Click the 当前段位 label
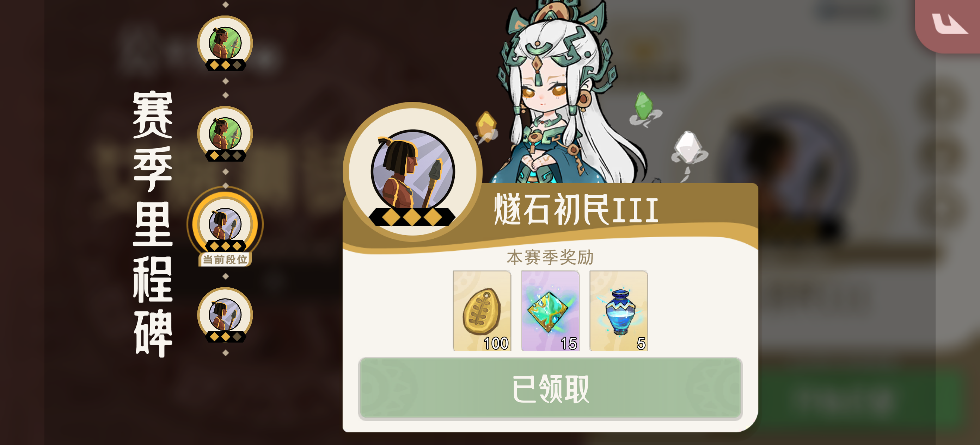 click(x=225, y=259)
